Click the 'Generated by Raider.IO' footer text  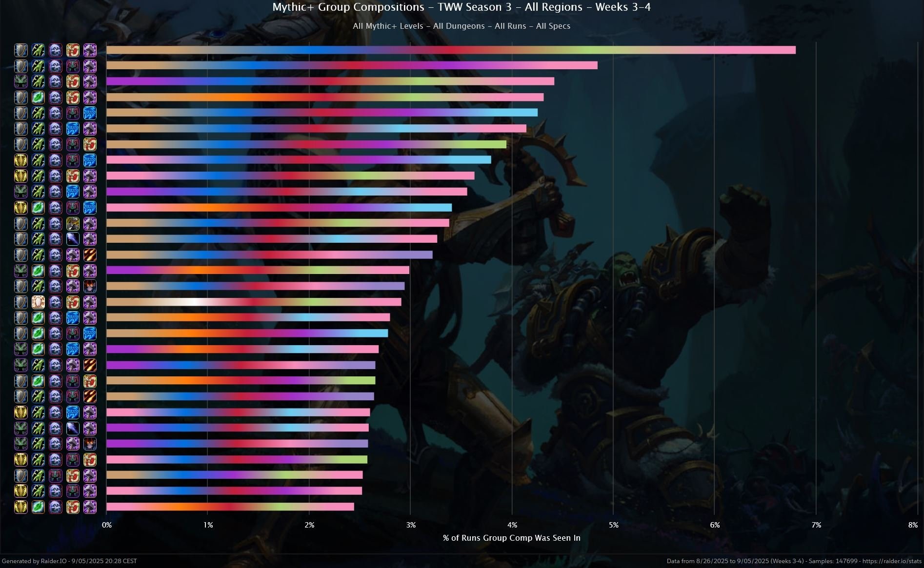coord(69,561)
